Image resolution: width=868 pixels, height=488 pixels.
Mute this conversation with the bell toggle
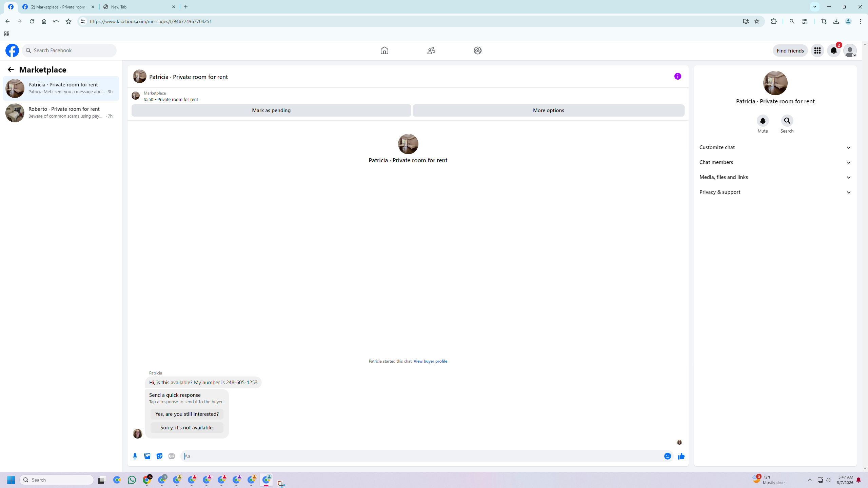(x=763, y=121)
